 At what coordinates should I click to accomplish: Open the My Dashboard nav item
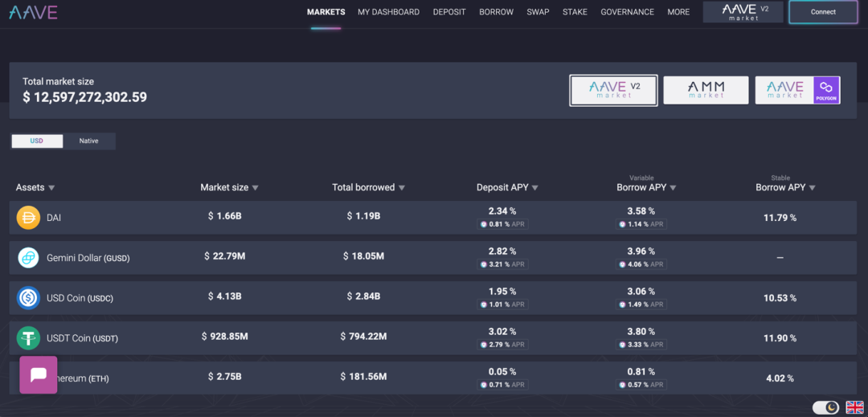click(389, 11)
